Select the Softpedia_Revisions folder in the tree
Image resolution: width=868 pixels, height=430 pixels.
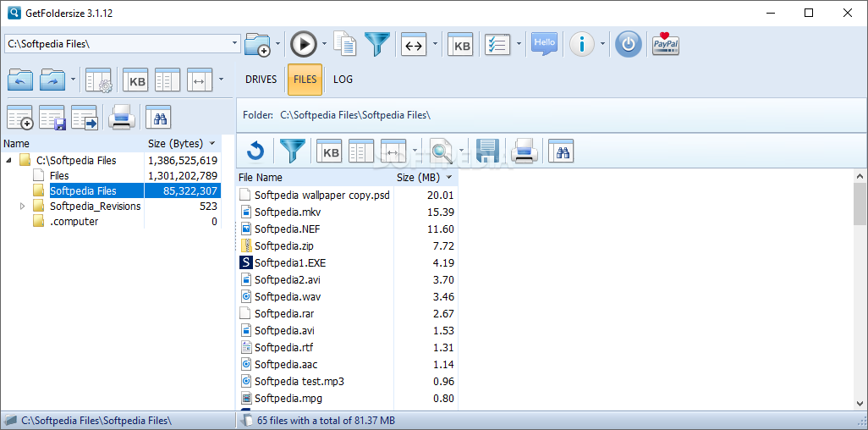pyautogui.click(x=96, y=207)
